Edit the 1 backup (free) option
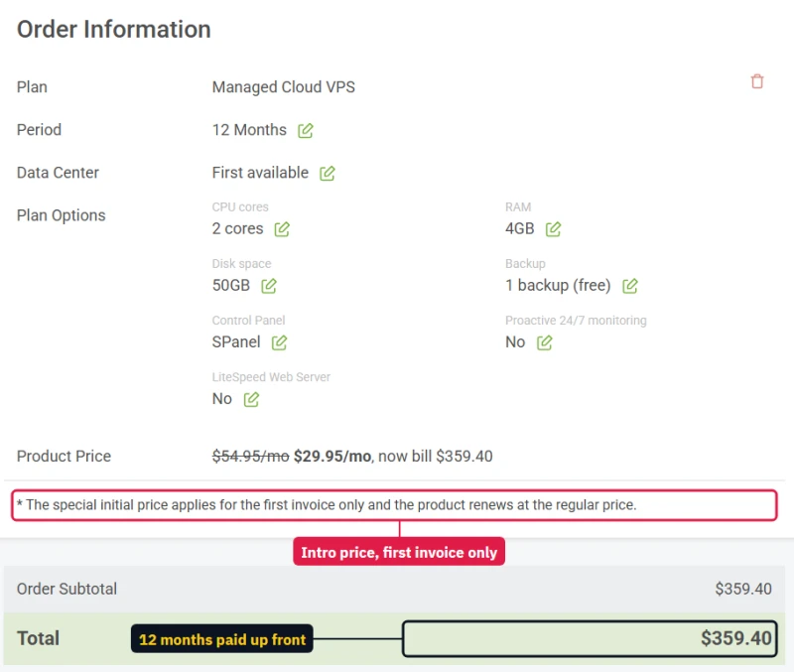This screenshot has width=794, height=672. pos(630,286)
